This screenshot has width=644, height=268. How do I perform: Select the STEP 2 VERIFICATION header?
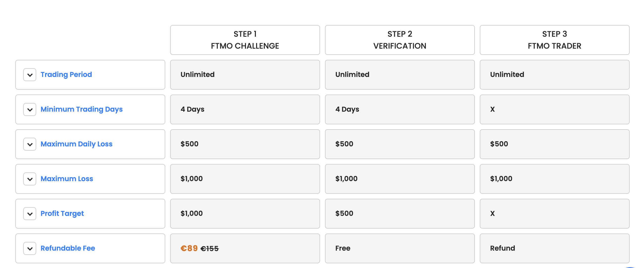[400, 40]
